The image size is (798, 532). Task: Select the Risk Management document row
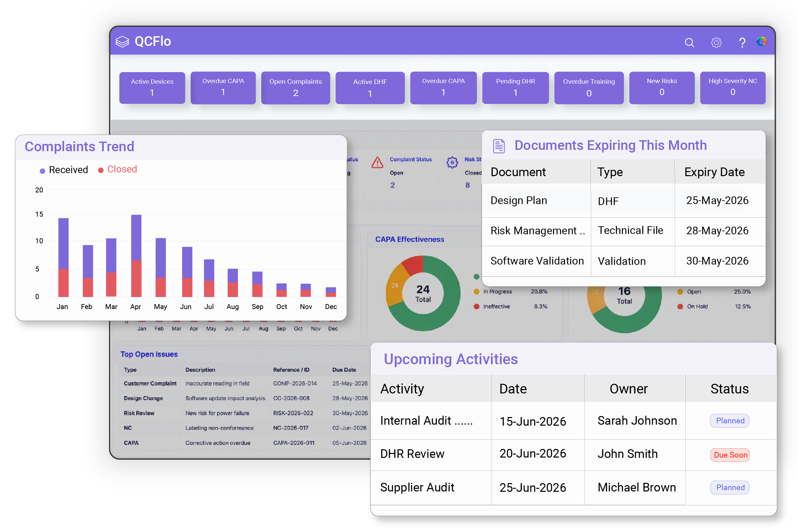pos(623,231)
